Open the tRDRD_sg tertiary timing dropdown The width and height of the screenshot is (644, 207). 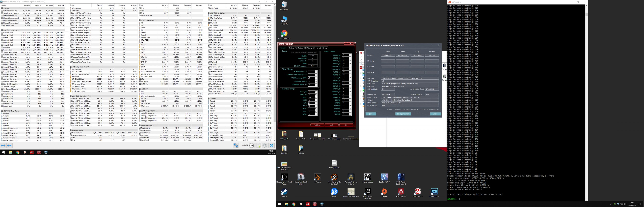point(350,55)
